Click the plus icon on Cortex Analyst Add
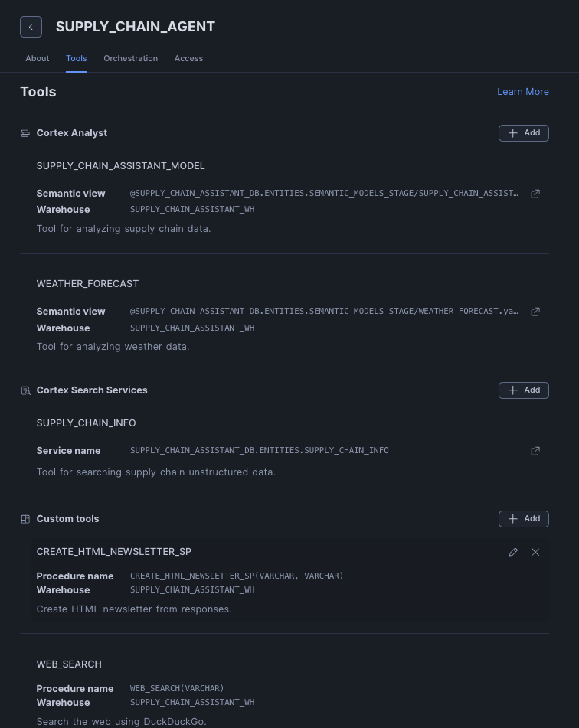579x728 pixels. [x=513, y=132]
